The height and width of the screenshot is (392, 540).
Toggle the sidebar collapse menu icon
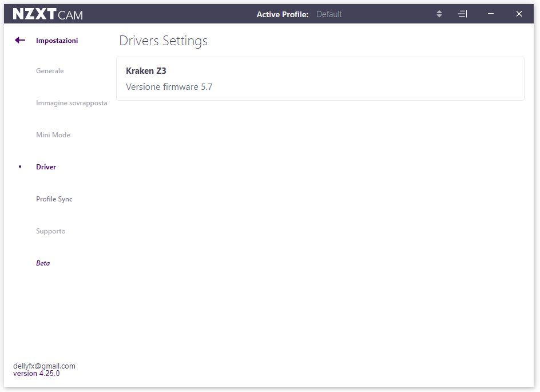(x=463, y=14)
